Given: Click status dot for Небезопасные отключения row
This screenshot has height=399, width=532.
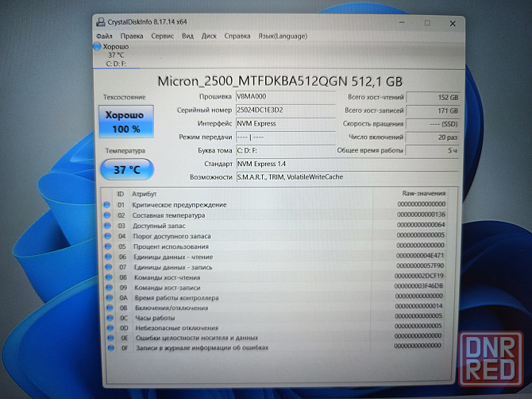Looking at the screenshot, I should point(110,327).
